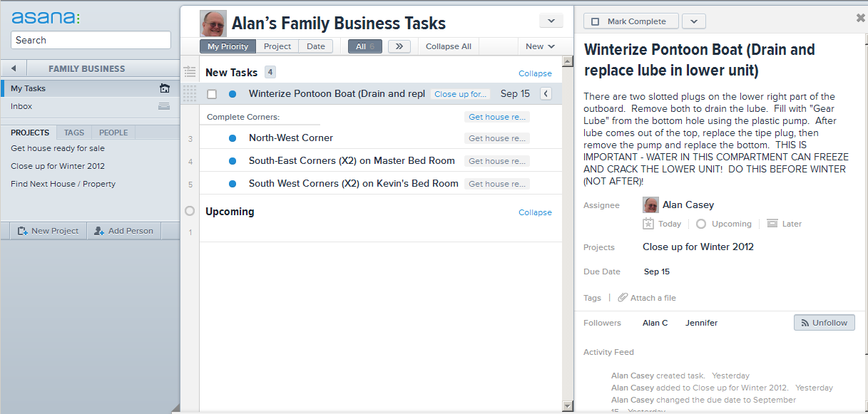Click Collapse All
868x414 pixels.
[449, 46]
